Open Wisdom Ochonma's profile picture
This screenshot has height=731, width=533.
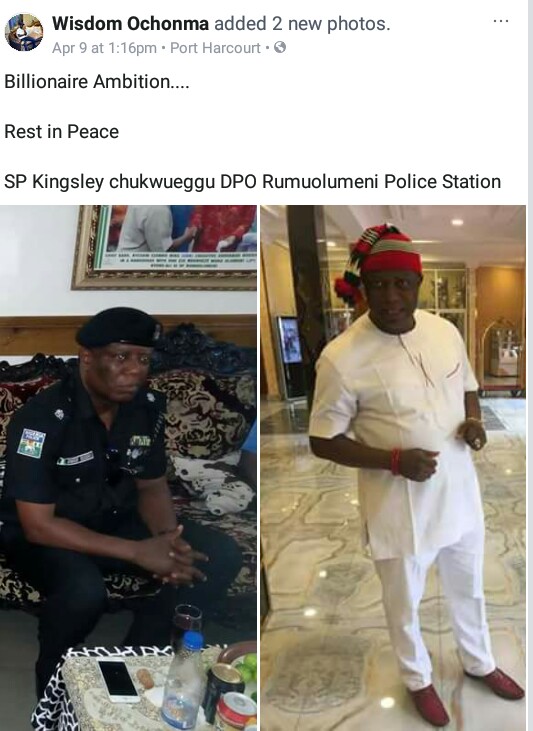(24, 32)
